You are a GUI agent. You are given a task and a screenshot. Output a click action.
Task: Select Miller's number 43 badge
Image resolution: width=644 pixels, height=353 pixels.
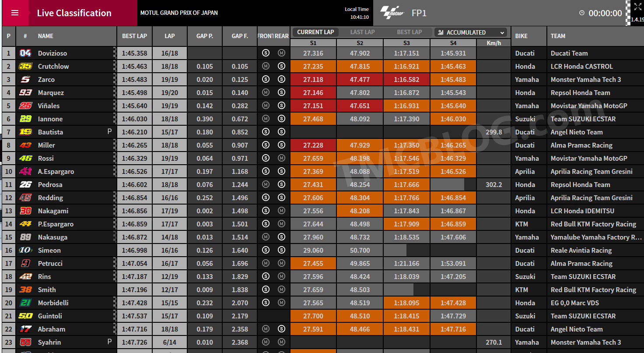tap(25, 145)
